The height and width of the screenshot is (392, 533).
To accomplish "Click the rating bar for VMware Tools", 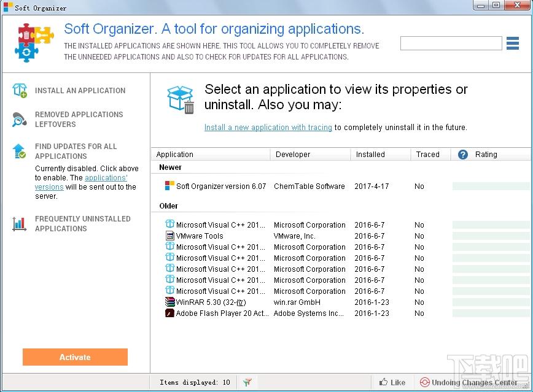I will 491,236.
